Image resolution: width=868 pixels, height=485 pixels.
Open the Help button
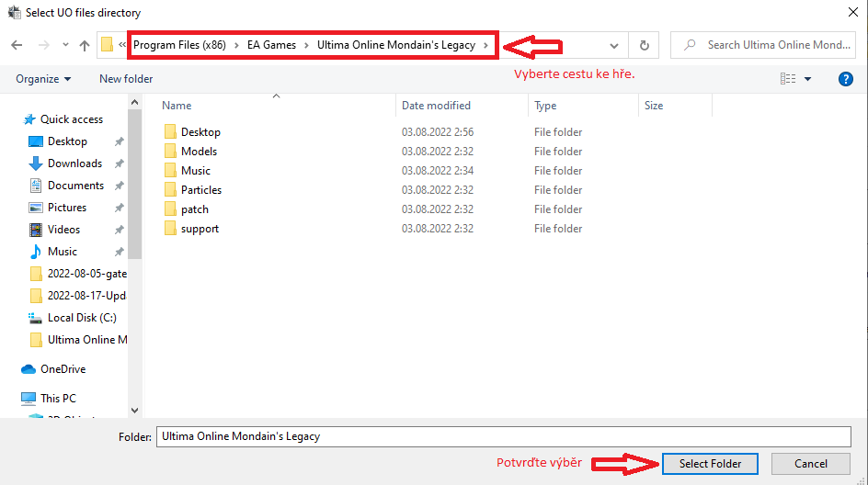click(845, 79)
